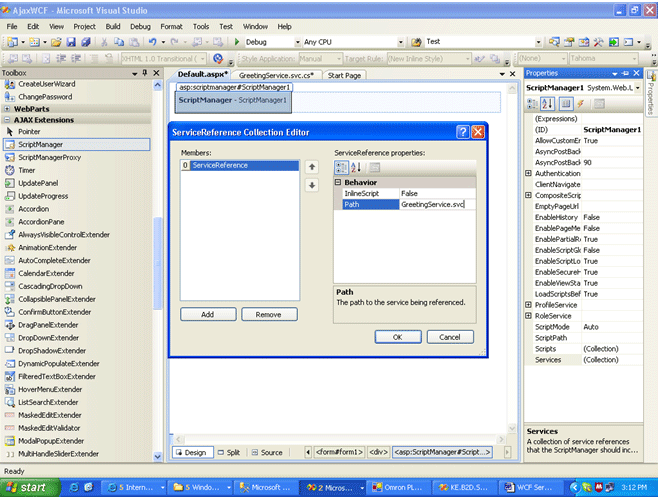Click the EnablePartialRendering True property value
The height and width of the screenshot is (497, 658).
[612, 239]
